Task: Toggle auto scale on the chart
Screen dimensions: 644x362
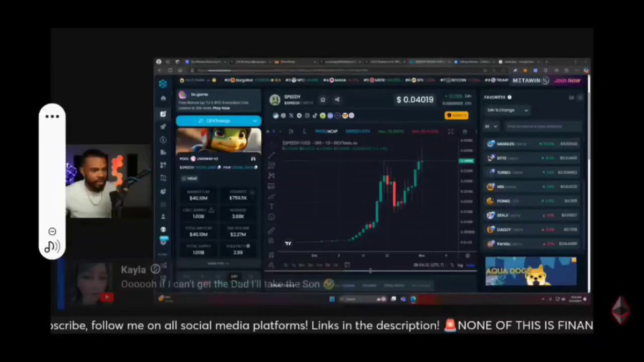Action: coord(470,265)
